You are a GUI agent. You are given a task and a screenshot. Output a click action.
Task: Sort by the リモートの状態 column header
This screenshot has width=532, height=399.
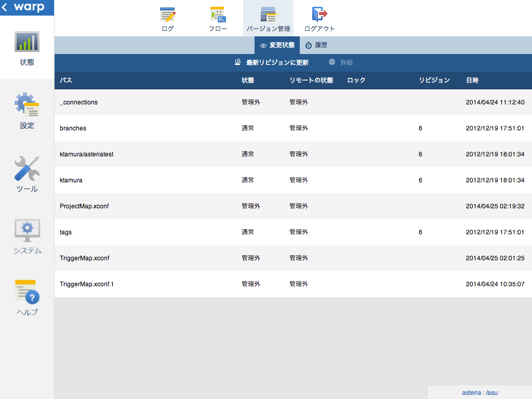point(311,80)
